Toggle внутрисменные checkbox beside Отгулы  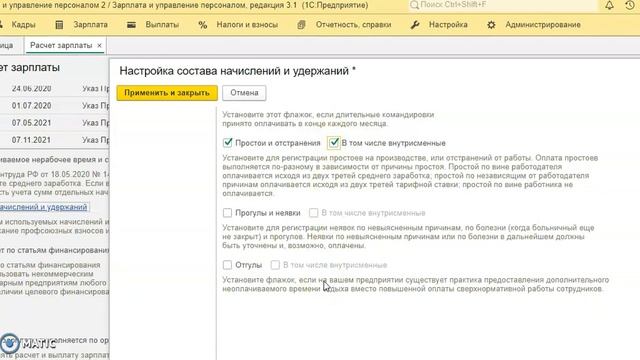pyautogui.click(x=275, y=265)
